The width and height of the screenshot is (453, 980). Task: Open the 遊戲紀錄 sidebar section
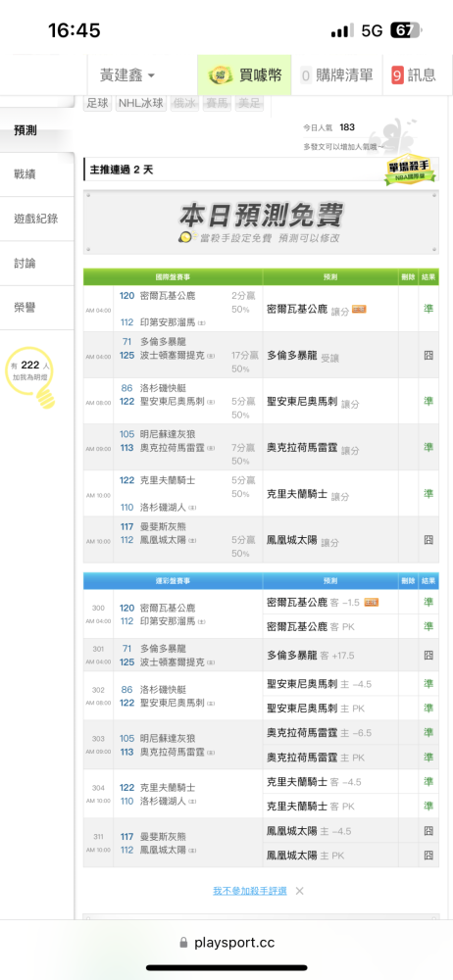[37, 219]
